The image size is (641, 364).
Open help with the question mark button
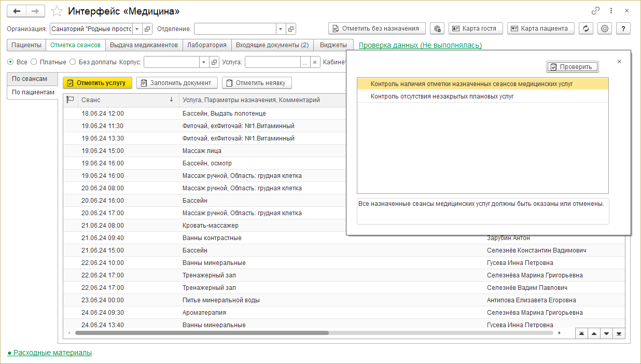point(623,29)
